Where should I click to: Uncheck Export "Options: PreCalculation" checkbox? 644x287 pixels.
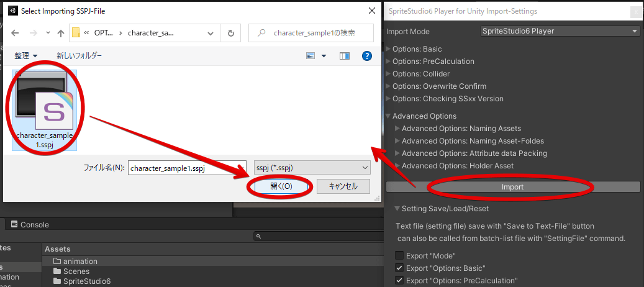tap(399, 281)
